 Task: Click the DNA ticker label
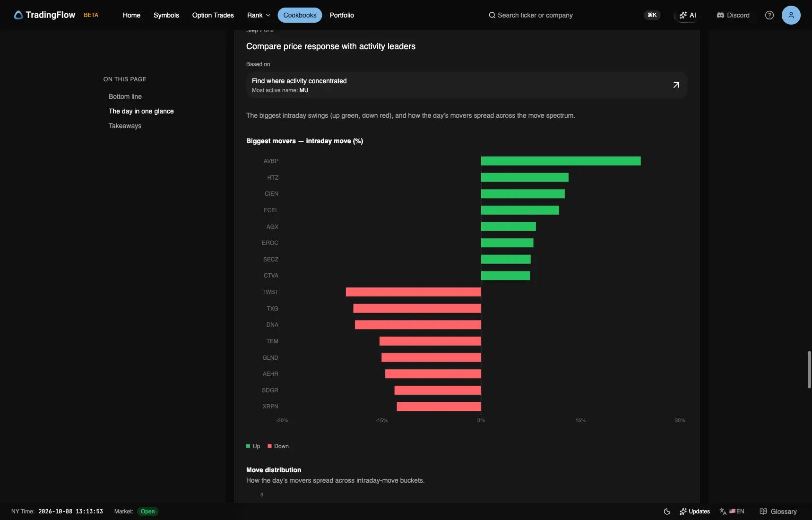click(272, 325)
